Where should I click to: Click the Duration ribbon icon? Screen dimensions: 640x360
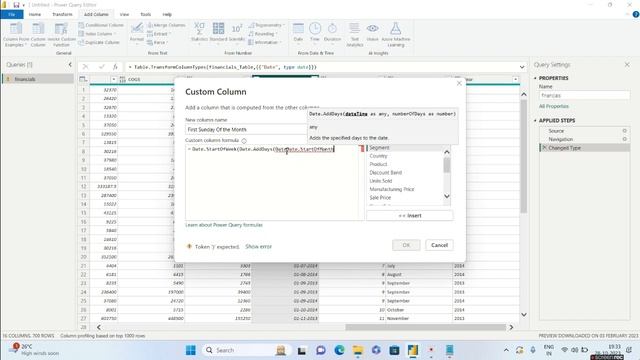332,32
